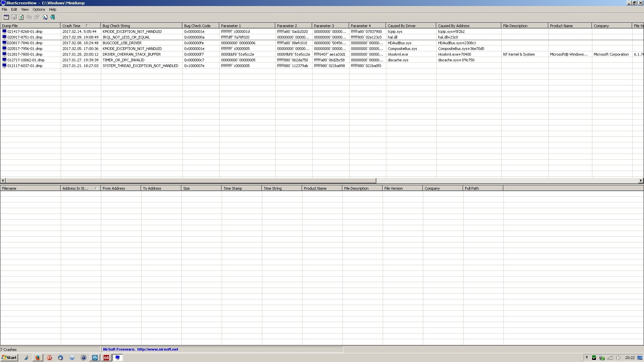
Task: Click the Microsoft Corporation company cell
Action: 611,54
